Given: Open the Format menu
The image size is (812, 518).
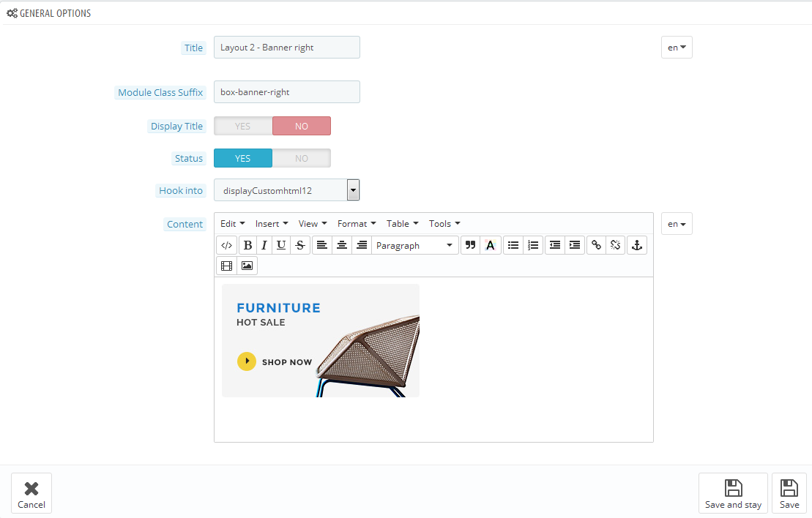Looking at the screenshot, I should pos(357,224).
